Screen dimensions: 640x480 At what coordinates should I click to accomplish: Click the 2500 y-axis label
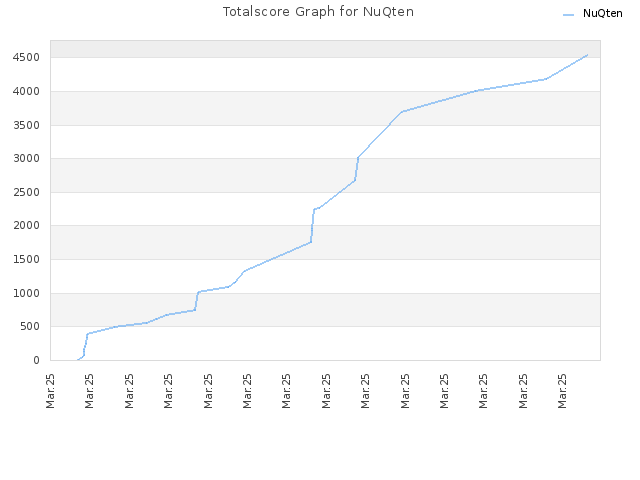pos(26,192)
